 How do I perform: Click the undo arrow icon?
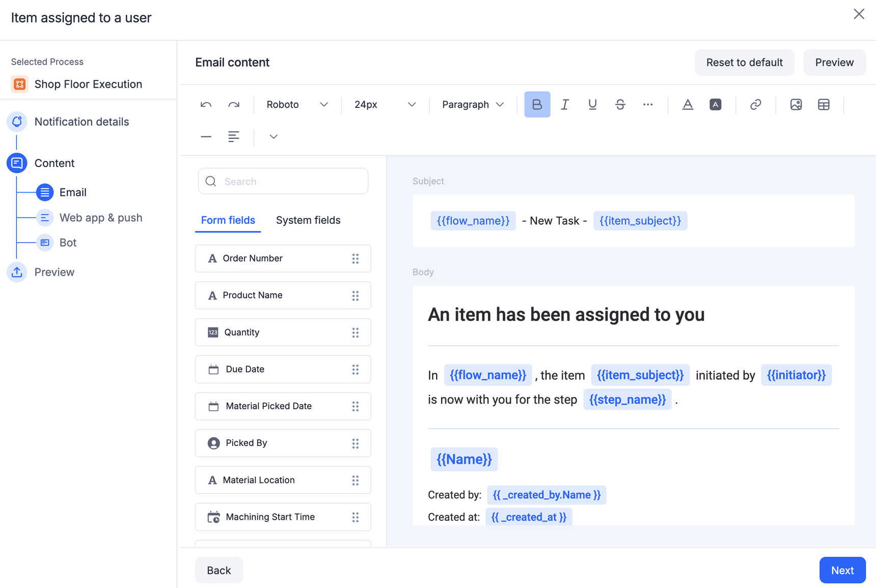(206, 105)
